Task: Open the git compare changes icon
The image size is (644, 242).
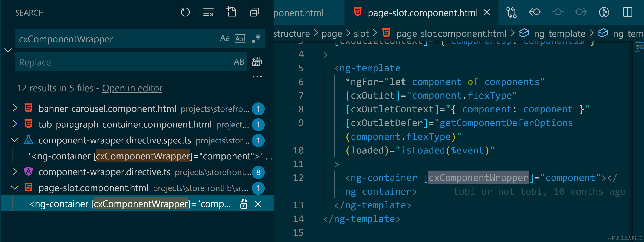Action: click(511, 12)
